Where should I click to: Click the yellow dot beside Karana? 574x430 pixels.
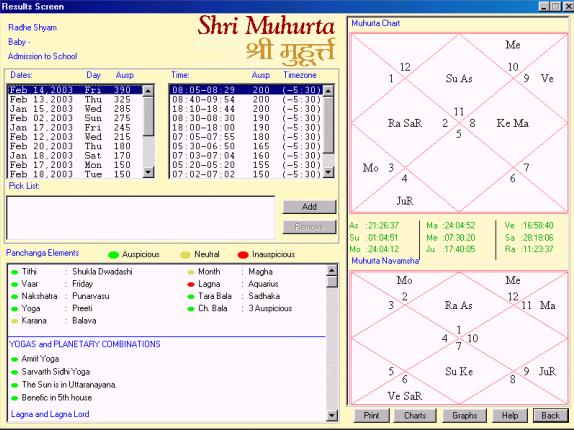pos(15,321)
